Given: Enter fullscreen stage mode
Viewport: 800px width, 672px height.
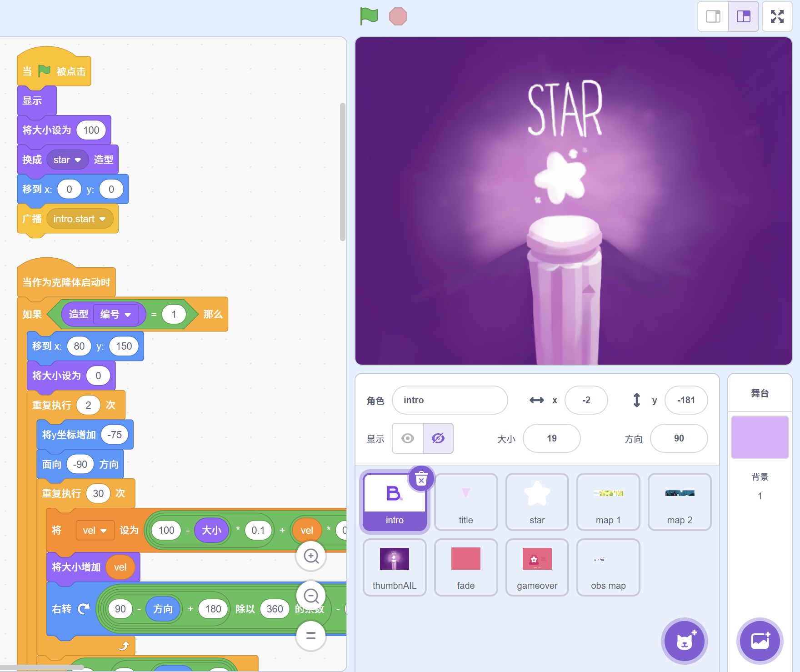Looking at the screenshot, I should 777,16.
